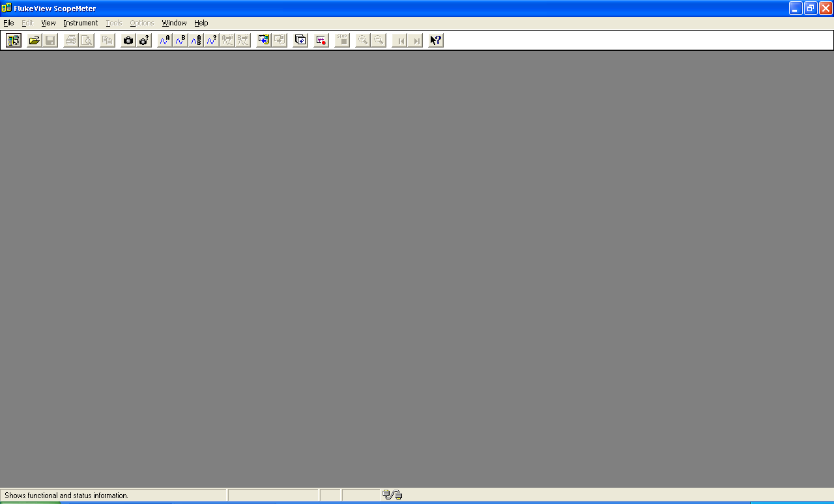Screen dimensions: 834x504
Task: Click the cascade windows icon
Action: pyautogui.click(x=300, y=40)
